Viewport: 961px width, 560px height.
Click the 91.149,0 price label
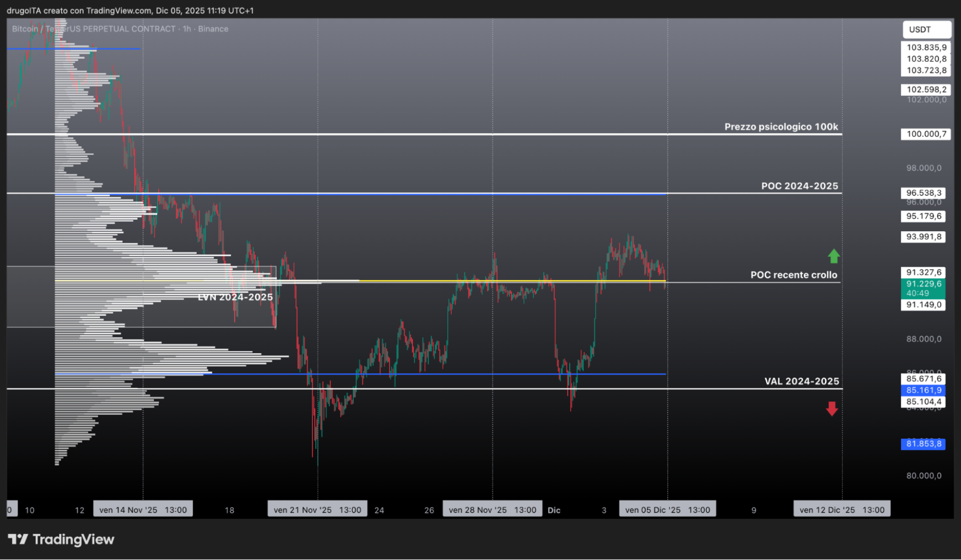[923, 305]
